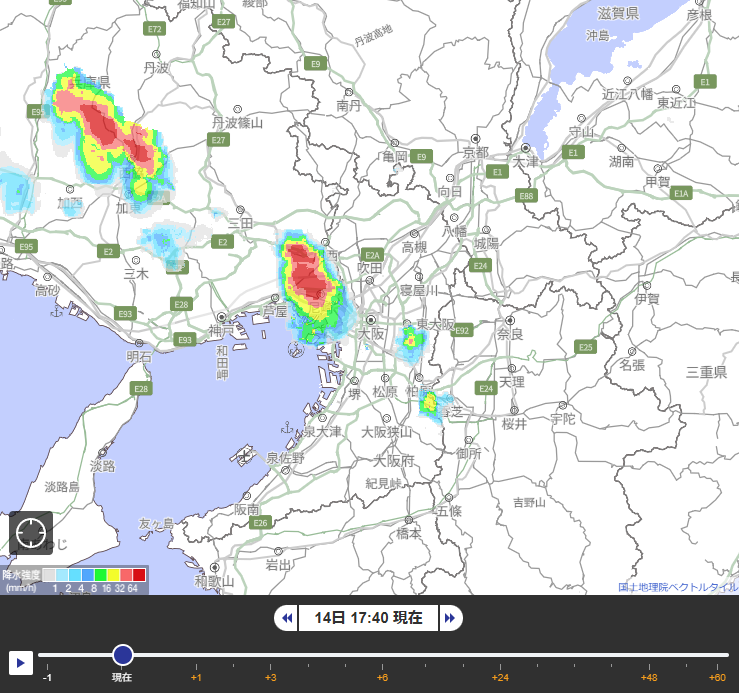
Task: Advance to the next time frame
Action: coord(450,618)
